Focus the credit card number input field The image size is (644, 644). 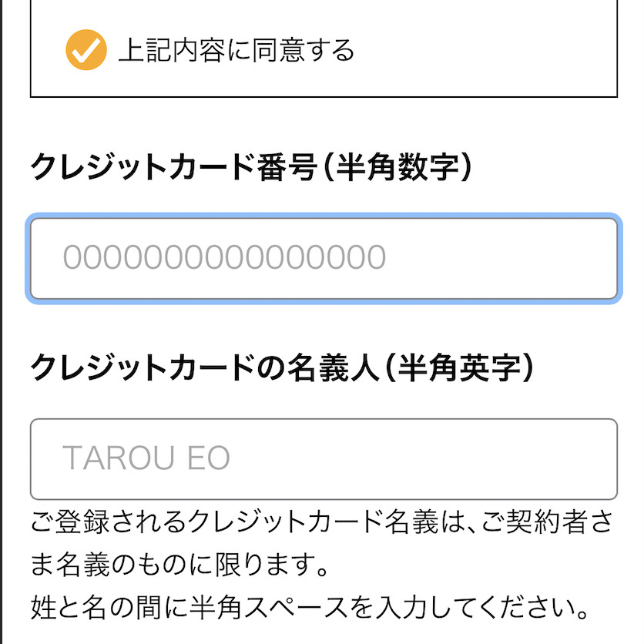(324, 259)
